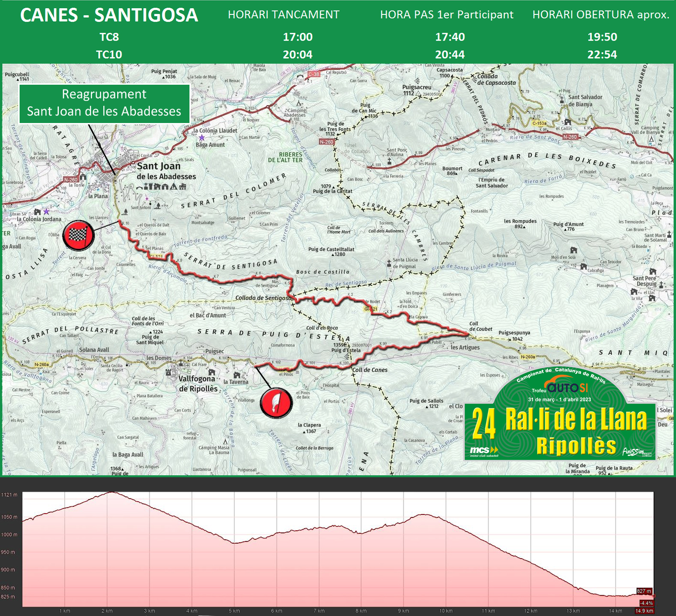Click the Càmping Abadesses tent symbol

click(299, 103)
